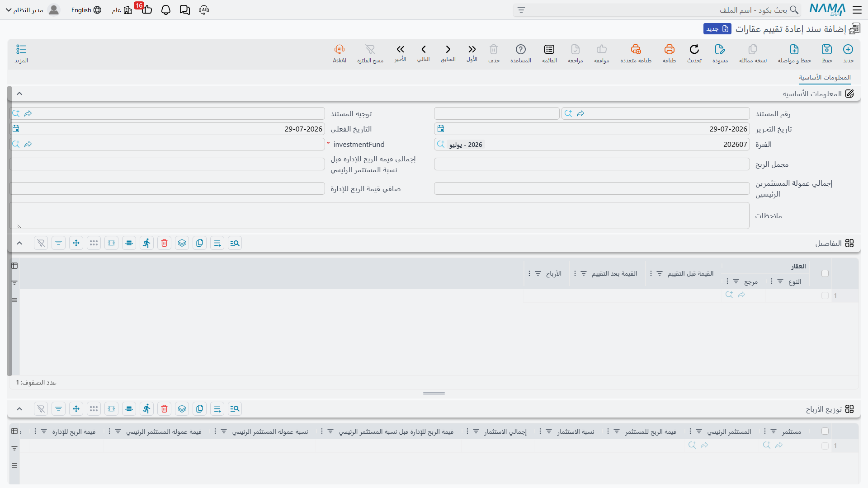868x488 pixels.
Task: Open the filter menu of القيمة قبل التقييم column
Action: point(660,274)
